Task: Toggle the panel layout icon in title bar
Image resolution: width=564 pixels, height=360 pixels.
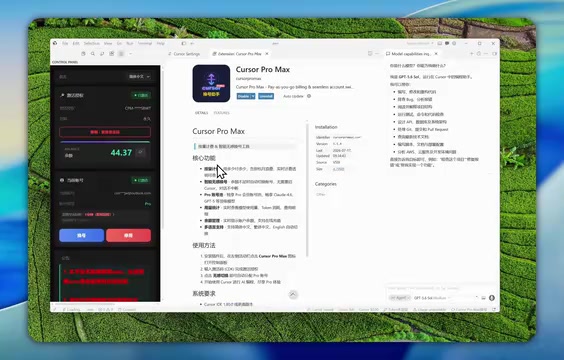Action: click(x=440, y=43)
